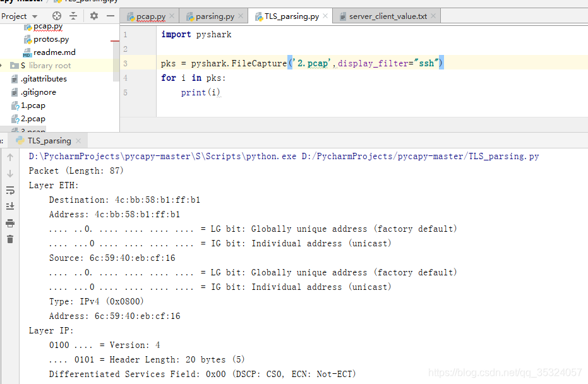Click the red error stripe marker
This screenshot has height=384, width=588.
point(115,41)
